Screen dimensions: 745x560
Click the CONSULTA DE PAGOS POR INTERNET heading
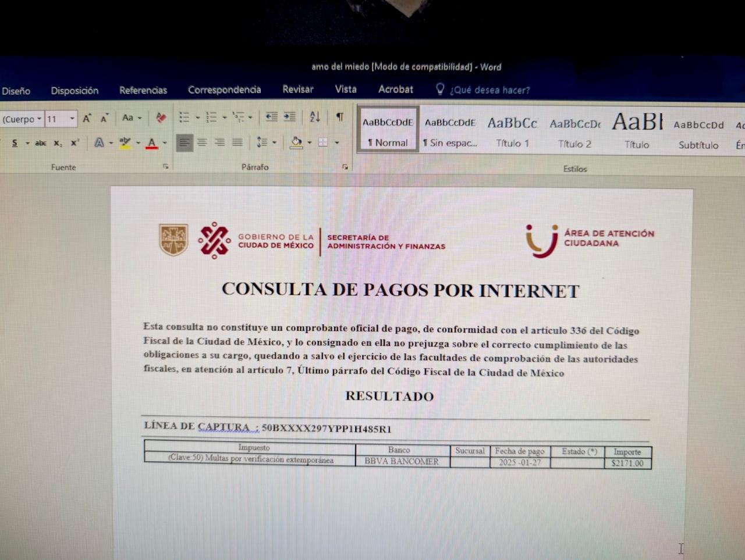click(x=400, y=290)
